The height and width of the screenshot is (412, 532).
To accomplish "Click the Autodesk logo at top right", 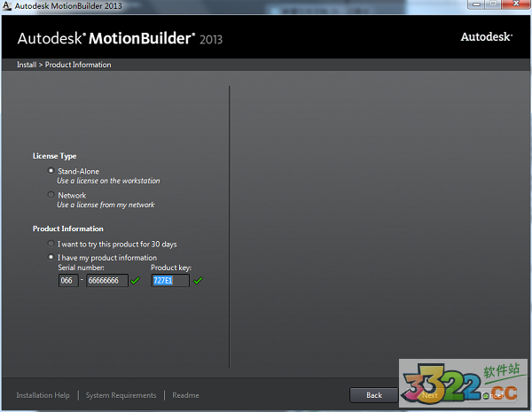I will (487, 36).
